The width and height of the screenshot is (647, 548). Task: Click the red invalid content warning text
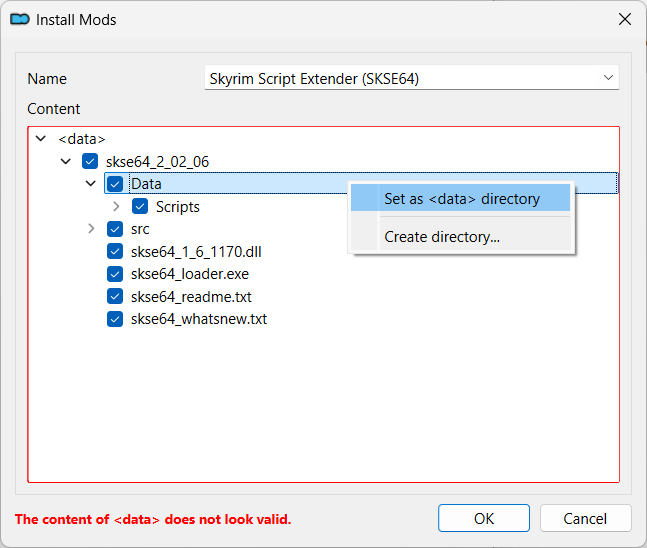click(x=153, y=519)
